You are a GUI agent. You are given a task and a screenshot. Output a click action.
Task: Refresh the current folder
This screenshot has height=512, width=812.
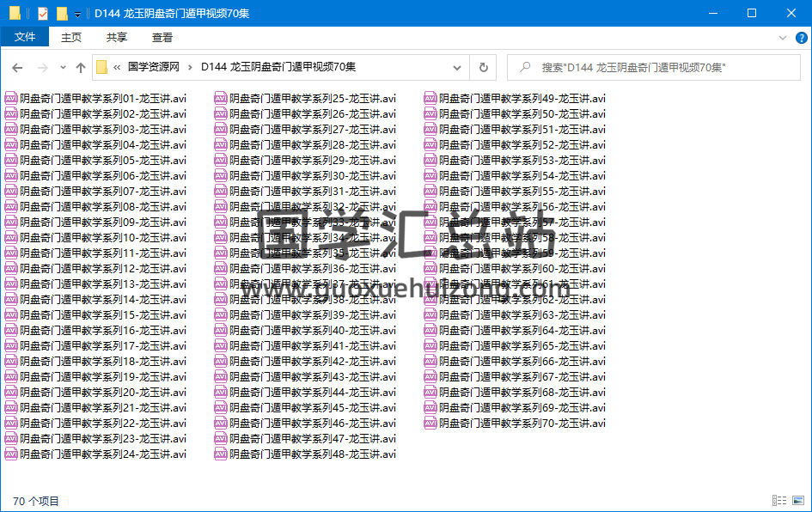[x=483, y=67]
